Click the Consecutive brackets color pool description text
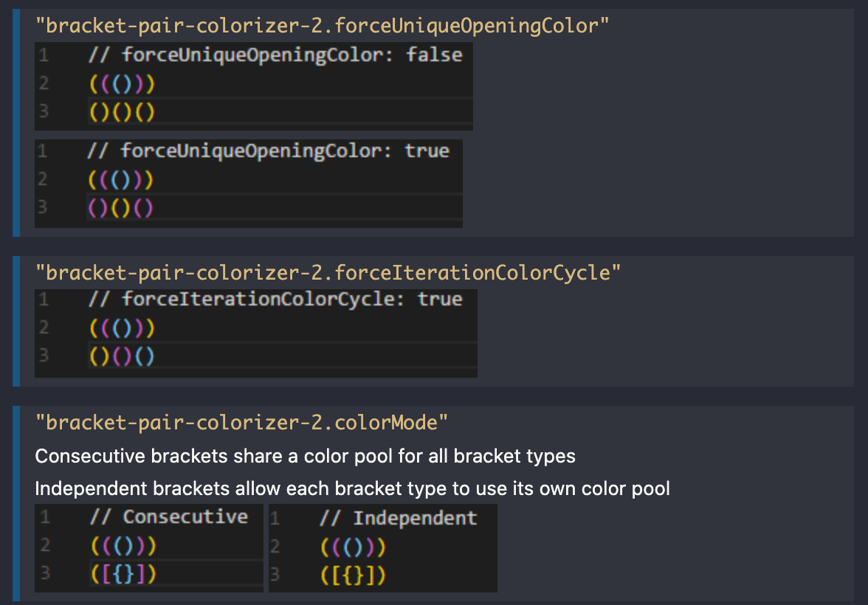The height and width of the screenshot is (605, 868). (x=304, y=456)
